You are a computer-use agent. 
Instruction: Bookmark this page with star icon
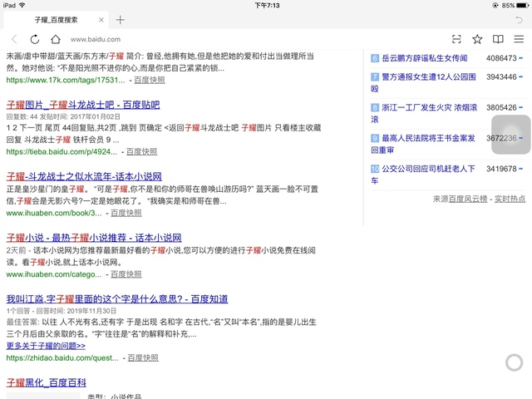pos(477,39)
